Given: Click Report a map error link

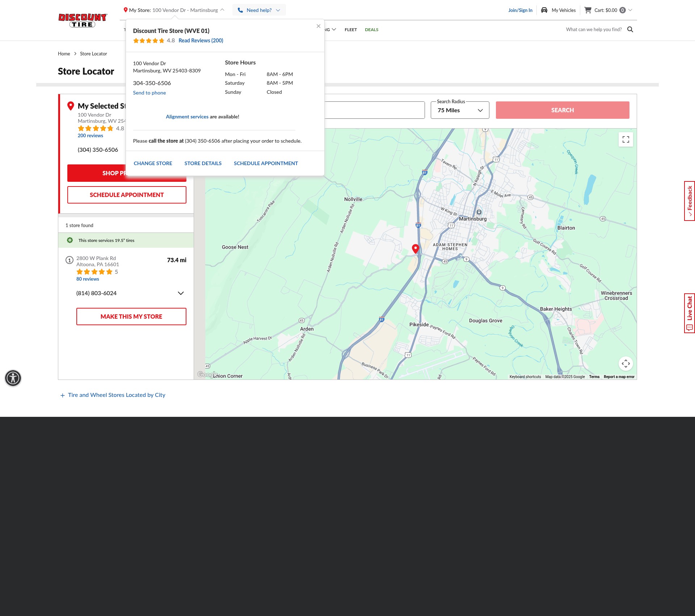Looking at the screenshot, I should (x=619, y=377).
